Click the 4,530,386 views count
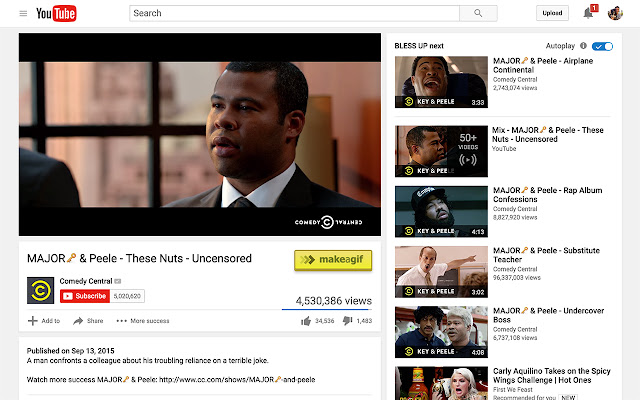The width and height of the screenshot is (640, 400). [333, 301]
